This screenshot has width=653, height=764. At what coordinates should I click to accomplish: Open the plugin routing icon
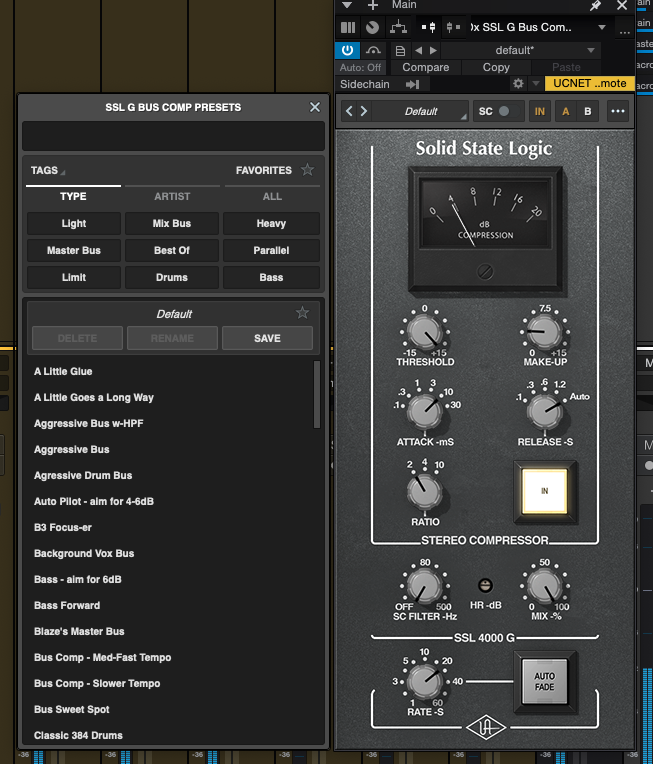click(x=398, y=27)
